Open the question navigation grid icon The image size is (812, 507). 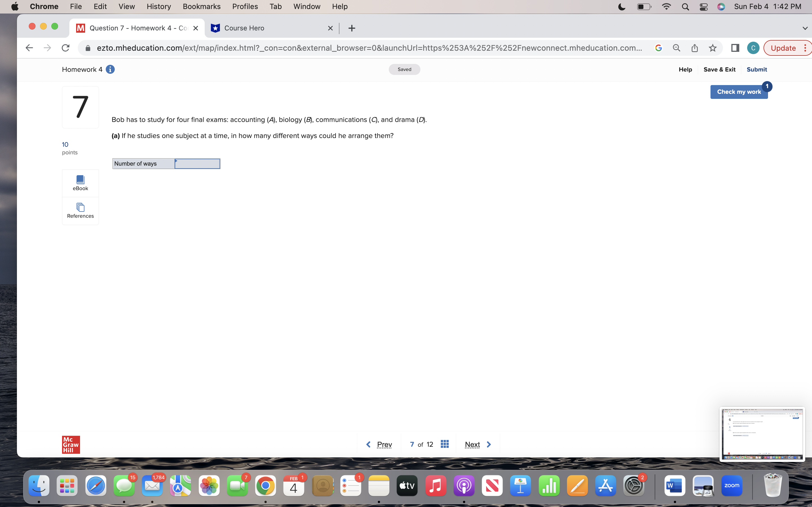coord(445,444)
